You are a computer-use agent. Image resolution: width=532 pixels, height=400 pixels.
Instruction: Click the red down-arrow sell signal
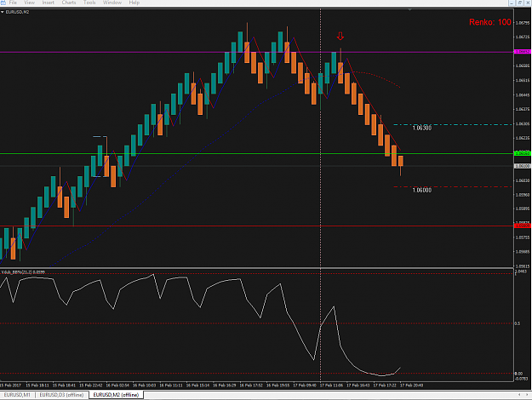coord(340,36)
